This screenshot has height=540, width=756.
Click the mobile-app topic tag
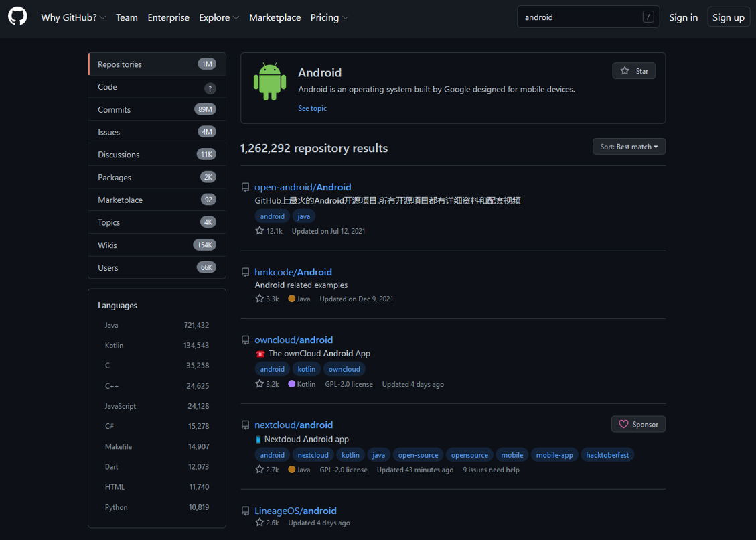coord(554,455)
